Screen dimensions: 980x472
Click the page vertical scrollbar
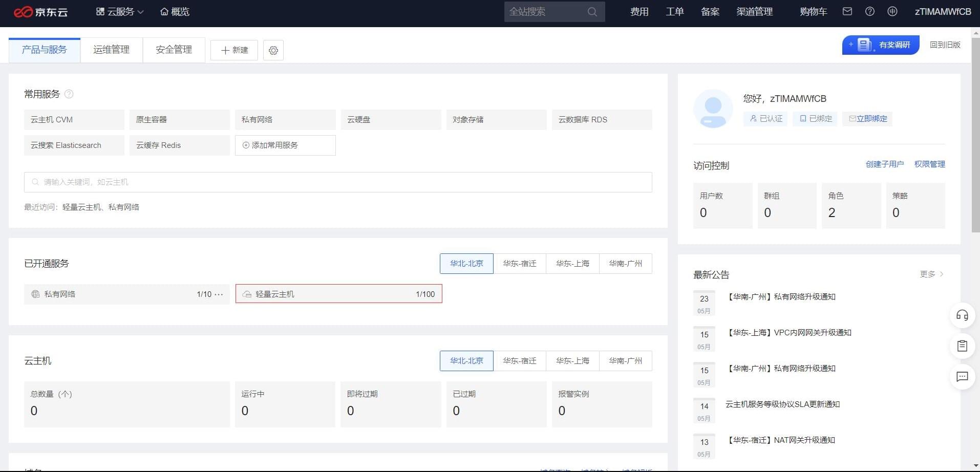click(975, 136)
